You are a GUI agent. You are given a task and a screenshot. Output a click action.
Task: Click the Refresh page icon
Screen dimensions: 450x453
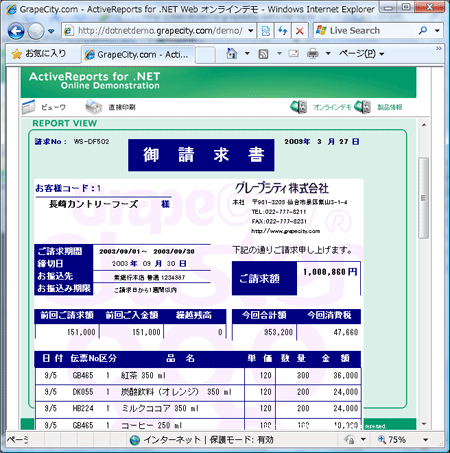point(283,31)
